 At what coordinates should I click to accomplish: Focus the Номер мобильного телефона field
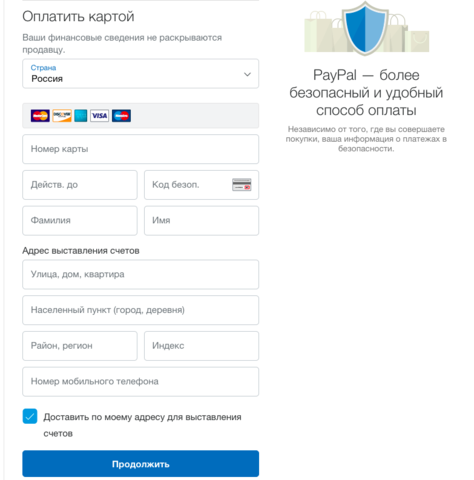tap(140, 382)
